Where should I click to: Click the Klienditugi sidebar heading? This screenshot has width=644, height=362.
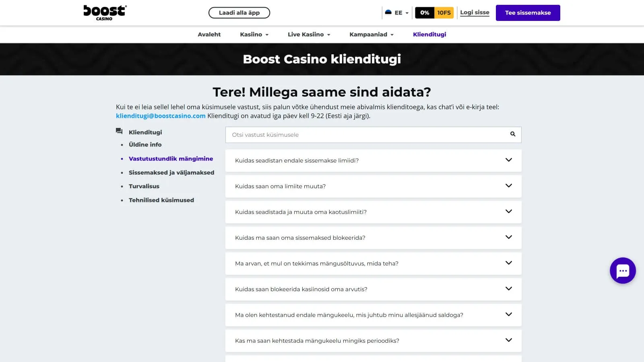(x=145, y=132)
